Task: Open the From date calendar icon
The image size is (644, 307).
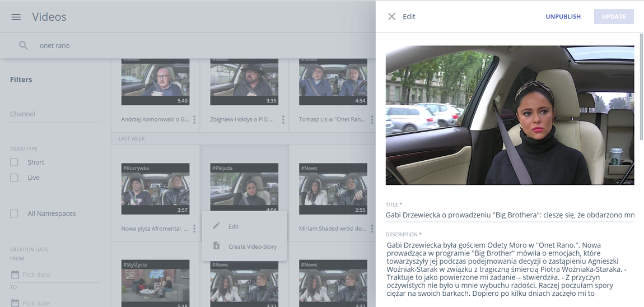Action: [15, 274]
